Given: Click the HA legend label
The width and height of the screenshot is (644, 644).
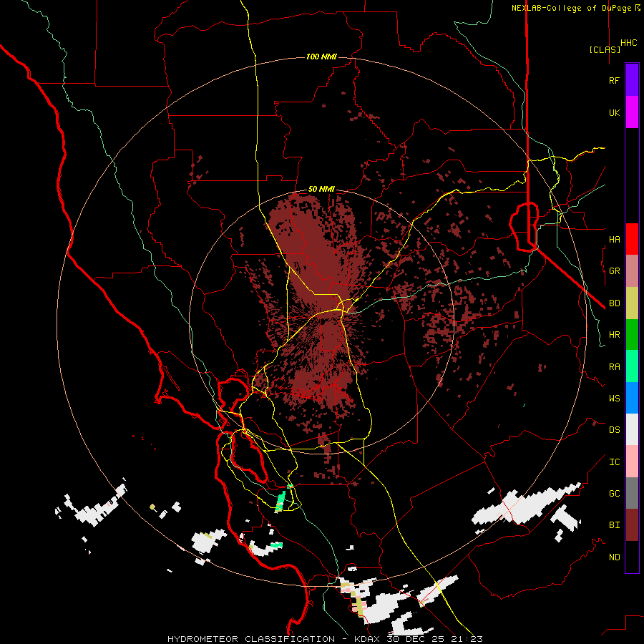Looking at the screenshot, I should (614, 239).
